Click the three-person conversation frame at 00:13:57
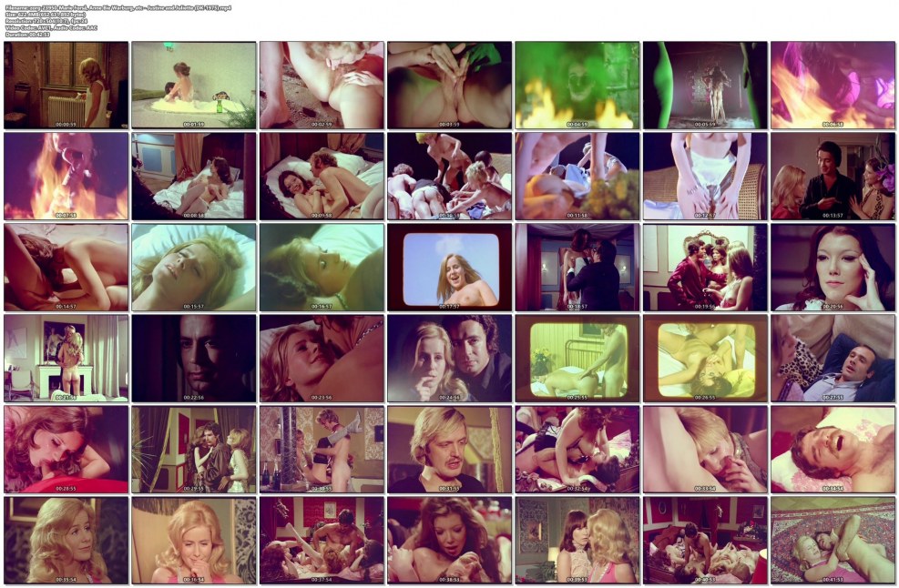The width and height of the screenshot is (899, 588). coord(832,176)
